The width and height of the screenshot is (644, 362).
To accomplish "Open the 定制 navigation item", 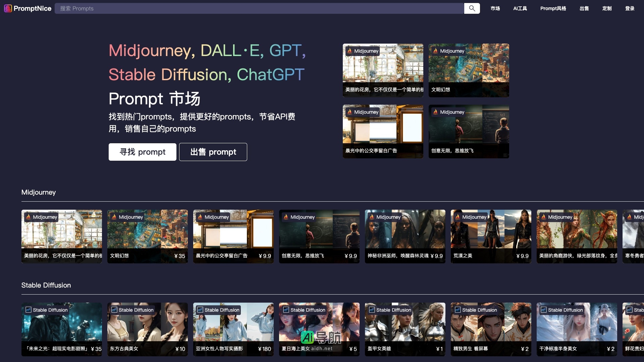I will 607,8.
